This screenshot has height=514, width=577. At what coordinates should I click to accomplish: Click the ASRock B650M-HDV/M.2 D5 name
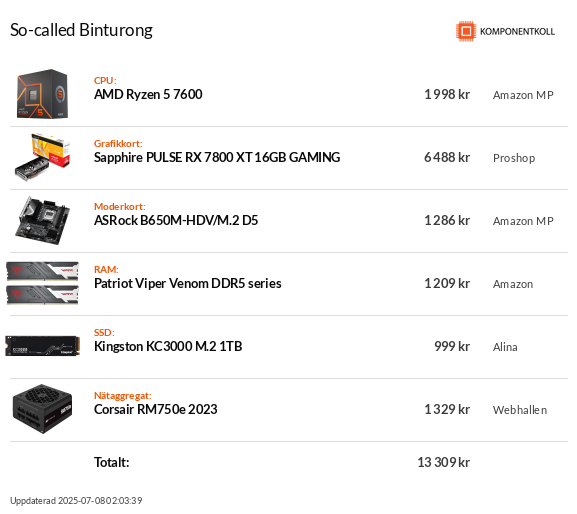click(176, 220)
